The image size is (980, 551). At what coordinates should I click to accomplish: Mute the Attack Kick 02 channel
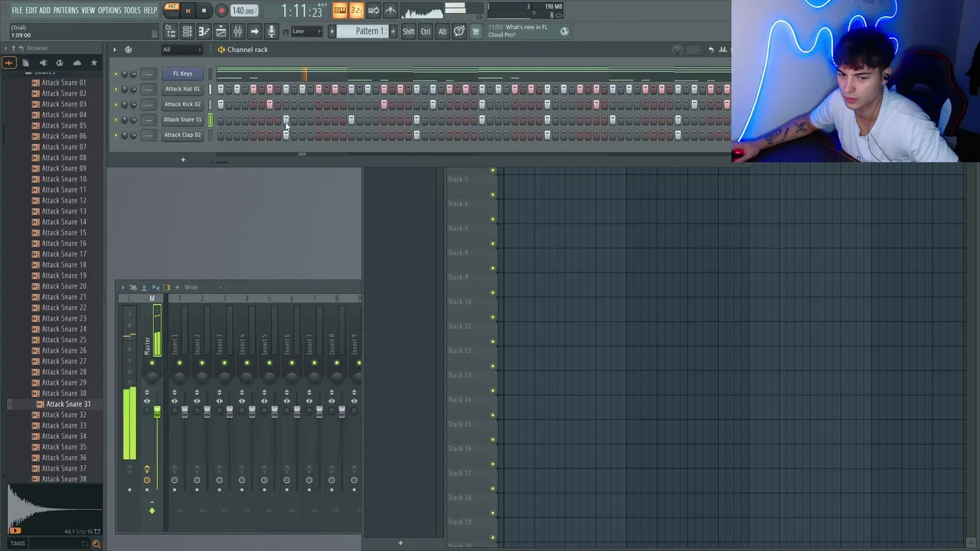point(116,105)
